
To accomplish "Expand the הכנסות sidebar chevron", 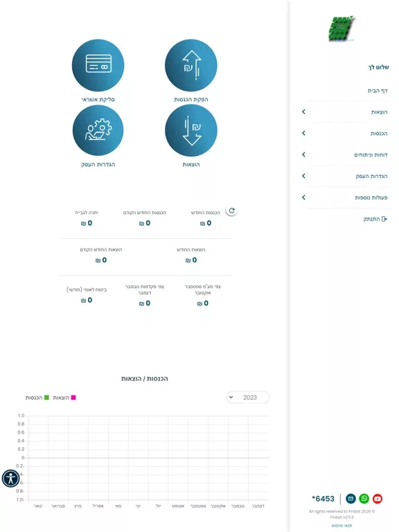I will (303, 133).
